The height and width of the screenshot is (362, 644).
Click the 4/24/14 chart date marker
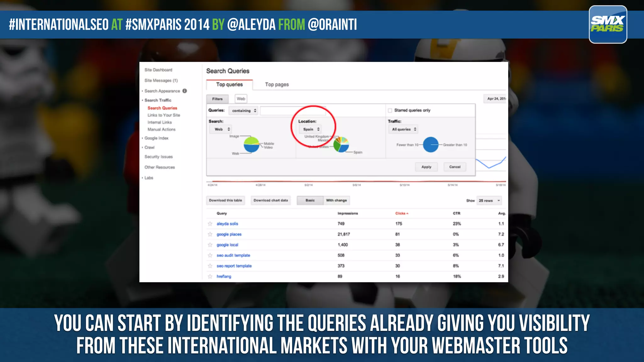(x=213, y=185)
